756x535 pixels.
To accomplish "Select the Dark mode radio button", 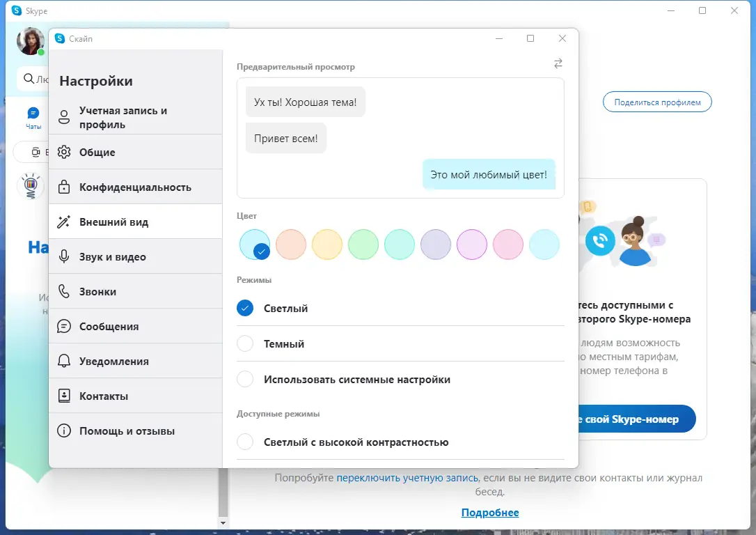I will (245, 343).
